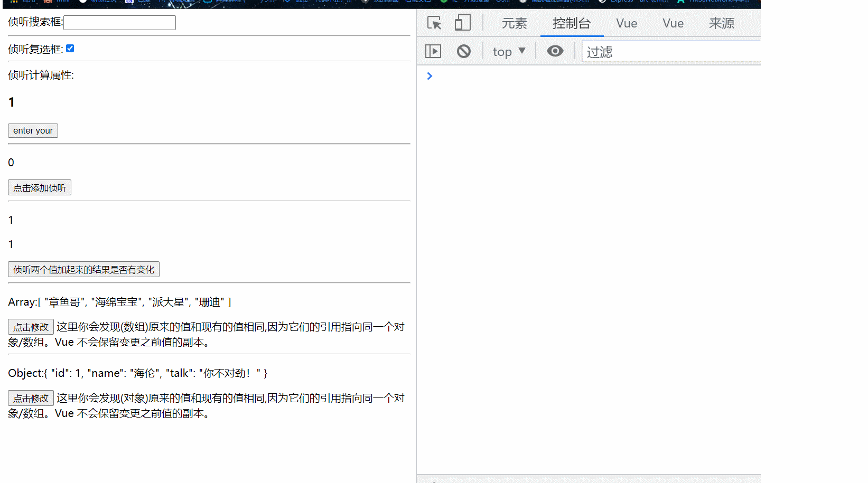Click the 侦听搜索框 text input
Viewport: 868px width, 483px height.
(x=119, y=22)
